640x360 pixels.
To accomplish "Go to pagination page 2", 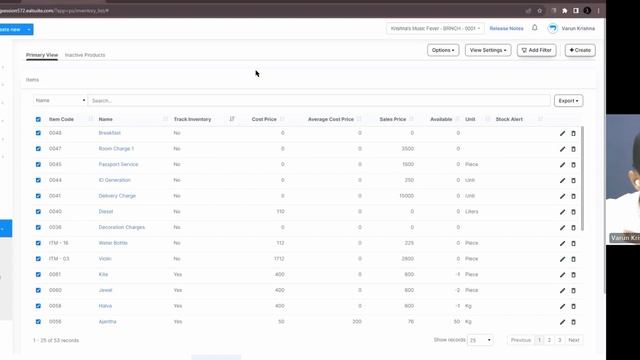I will click(x=549, y=340).
